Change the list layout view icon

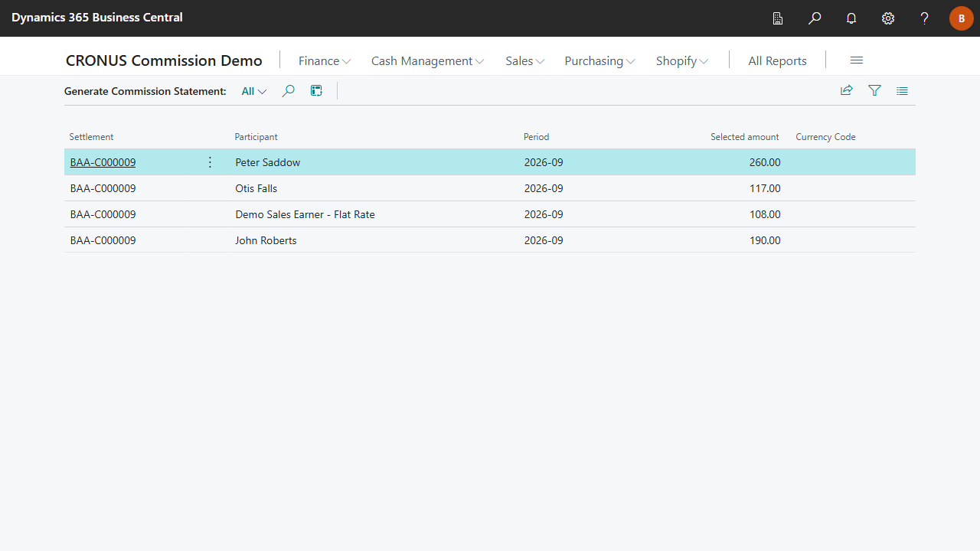pyautogui.click(x=902, y=90)
